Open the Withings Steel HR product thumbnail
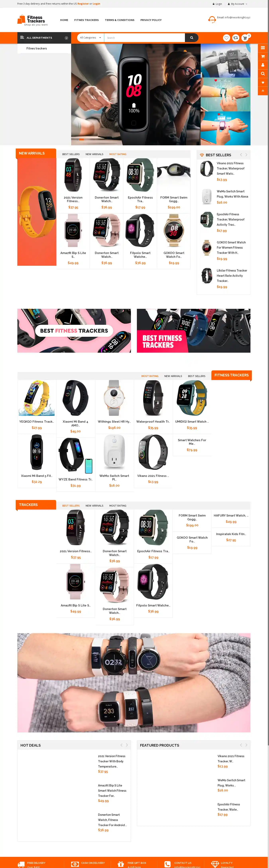This screenshot has height=868, width=269. 114,398
